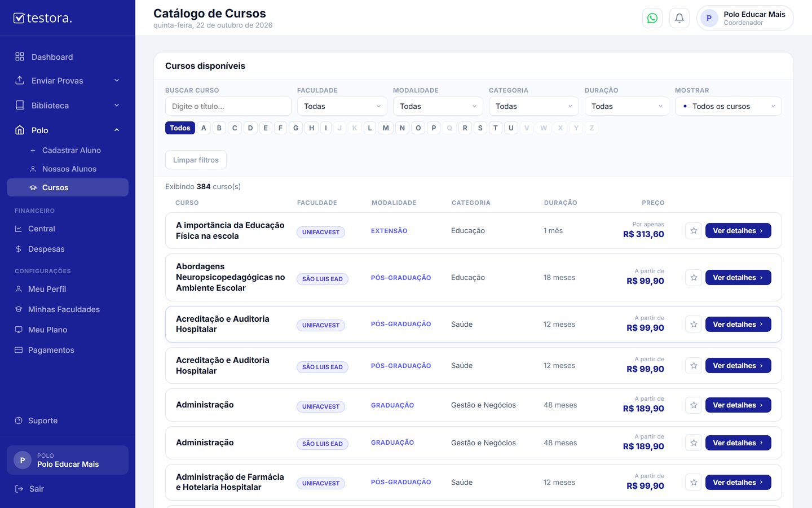The width and height of the screenshot is (812, 508).
Task: Select Cursos in sidebar
Action: point(68,187)
